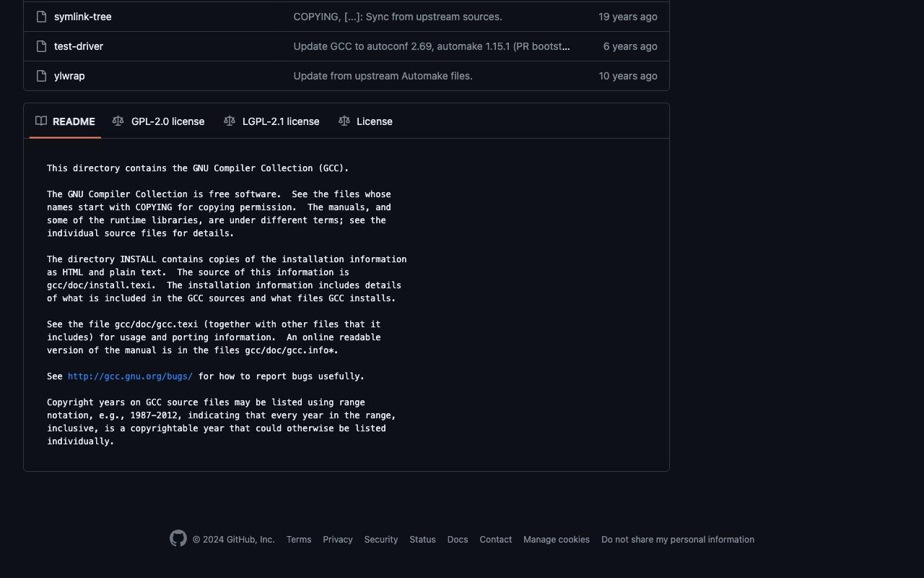924x578 pixels.
Task: Click the '10 years ago' timestamp
Action: click(x=628, y=76)
